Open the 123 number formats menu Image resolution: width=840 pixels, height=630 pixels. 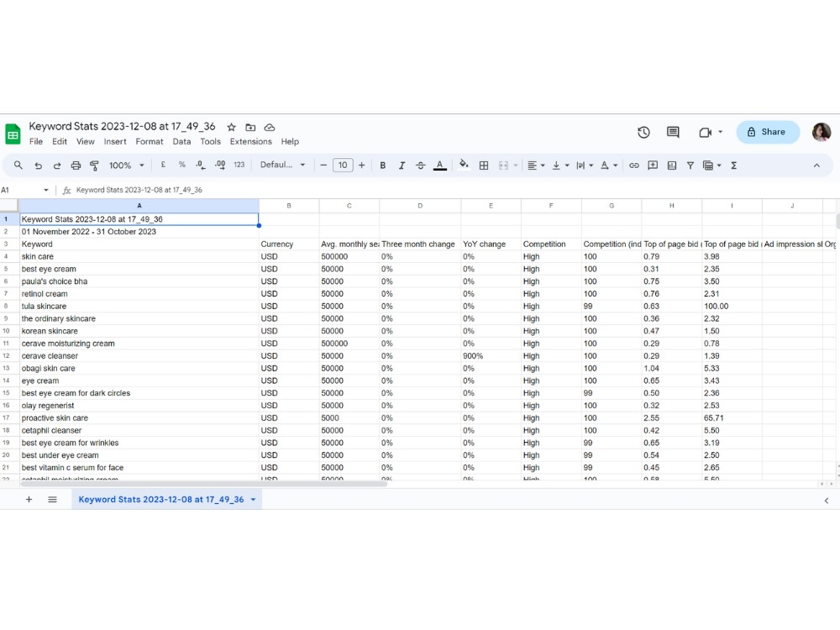[x=239, y=165]
